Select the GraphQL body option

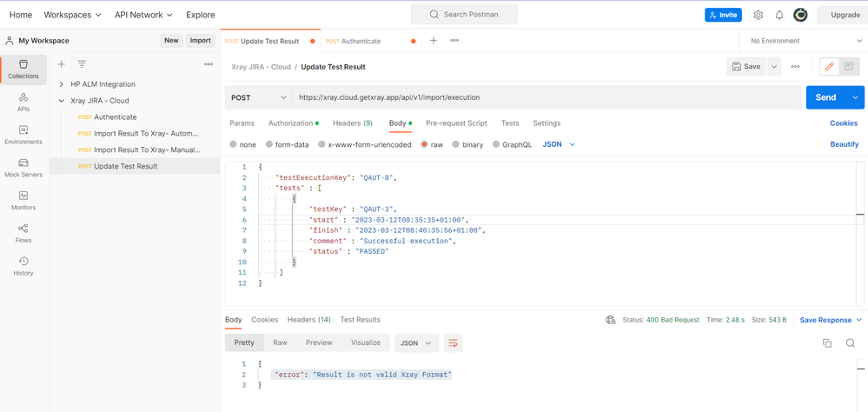point(512,144)
